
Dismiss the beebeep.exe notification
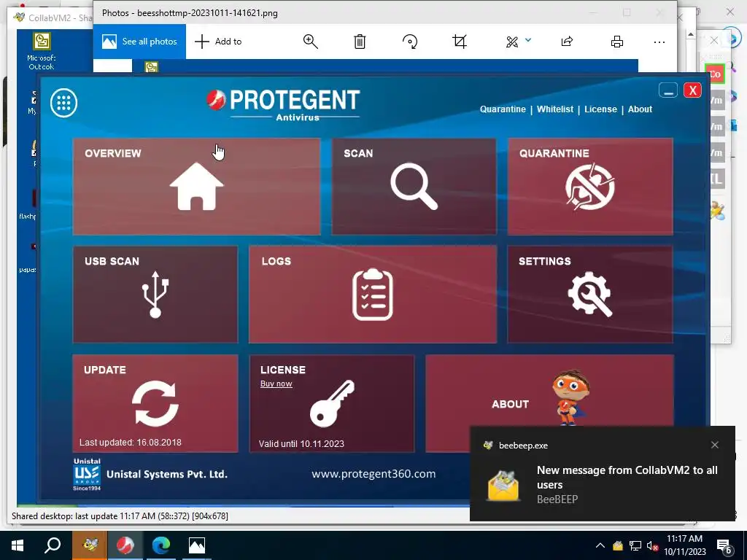click(715, 445)
